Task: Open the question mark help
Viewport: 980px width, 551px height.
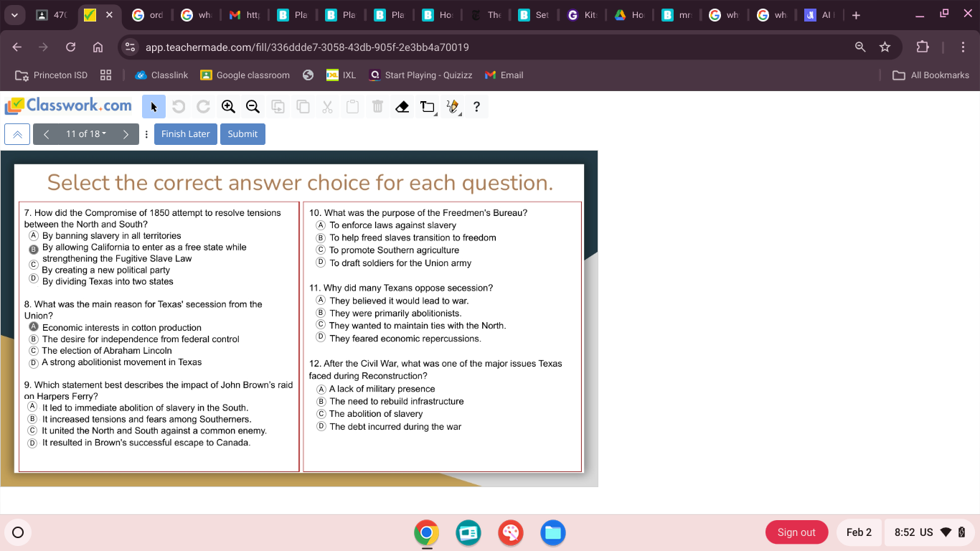Action: [476, 107]
